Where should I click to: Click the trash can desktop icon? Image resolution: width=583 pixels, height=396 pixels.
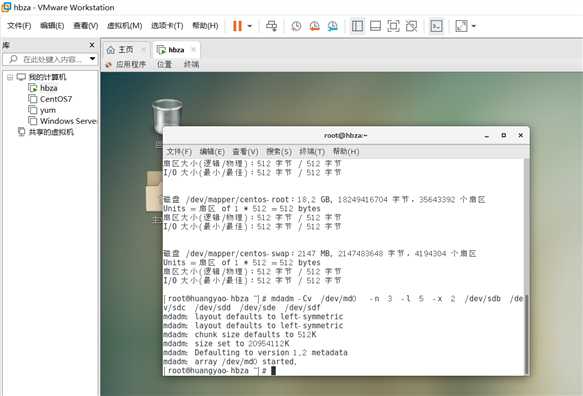pyautogui.click(x=167, y=117)
